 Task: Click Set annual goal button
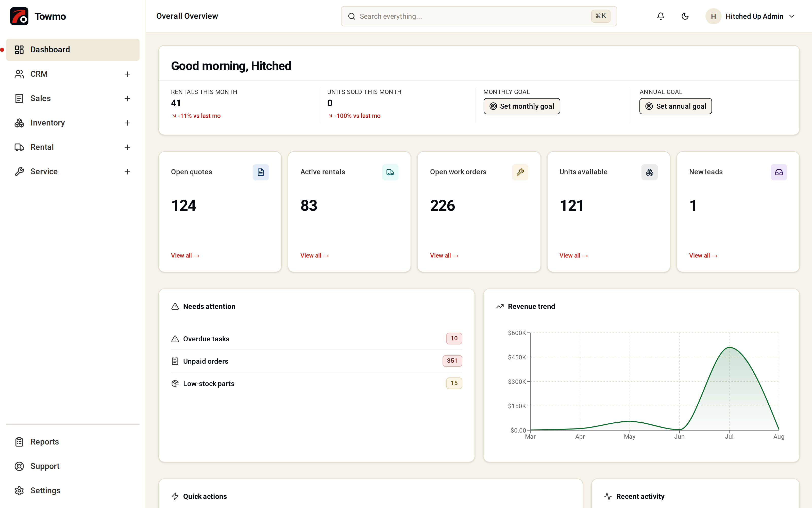pos(675,106)
